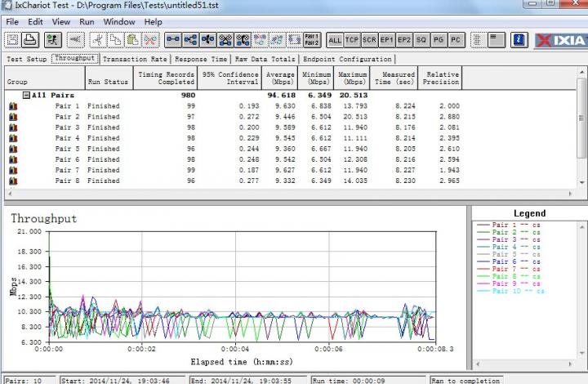Click the blank sheet view toolbar icon
The width and height of the screenshot is (588, 384).
497,40
